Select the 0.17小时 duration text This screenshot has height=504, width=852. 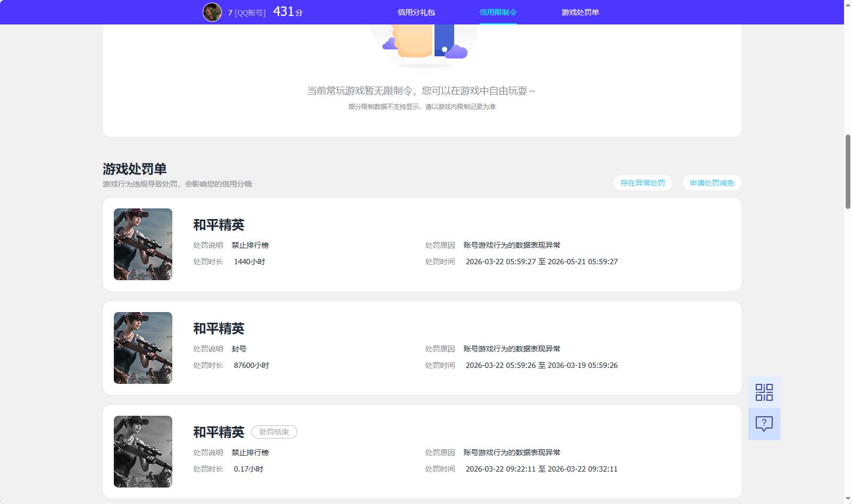249,469
